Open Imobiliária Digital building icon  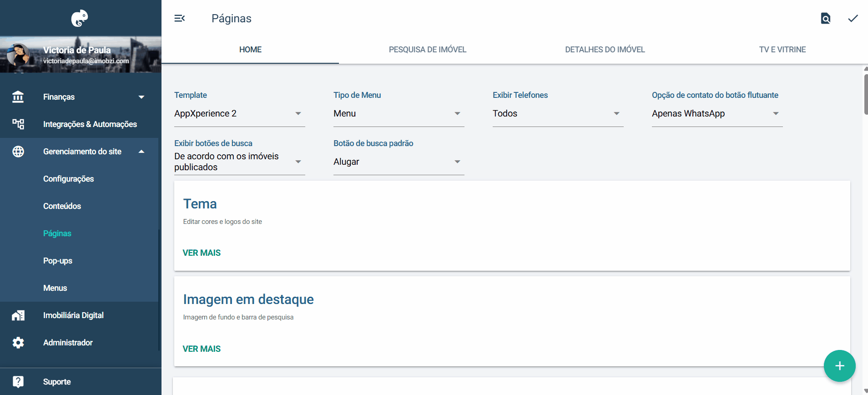pyautogui.click(x=18, y=315)
